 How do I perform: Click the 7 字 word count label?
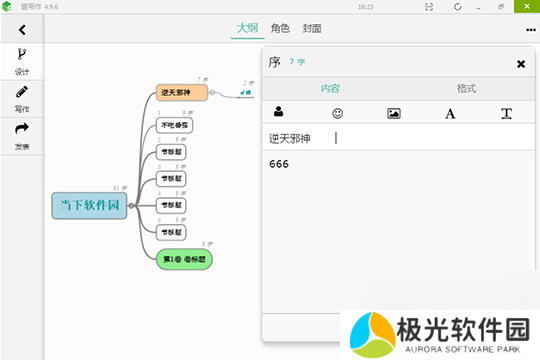coord(297,62)
